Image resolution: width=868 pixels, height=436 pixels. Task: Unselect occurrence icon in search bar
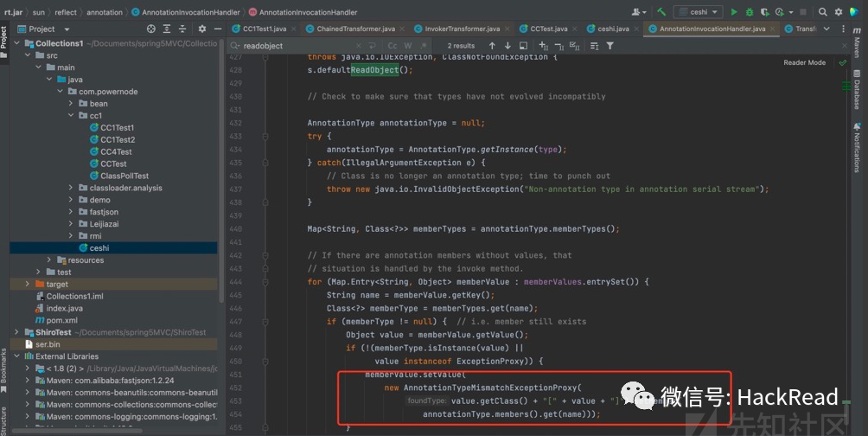click(x=558, y=46)
